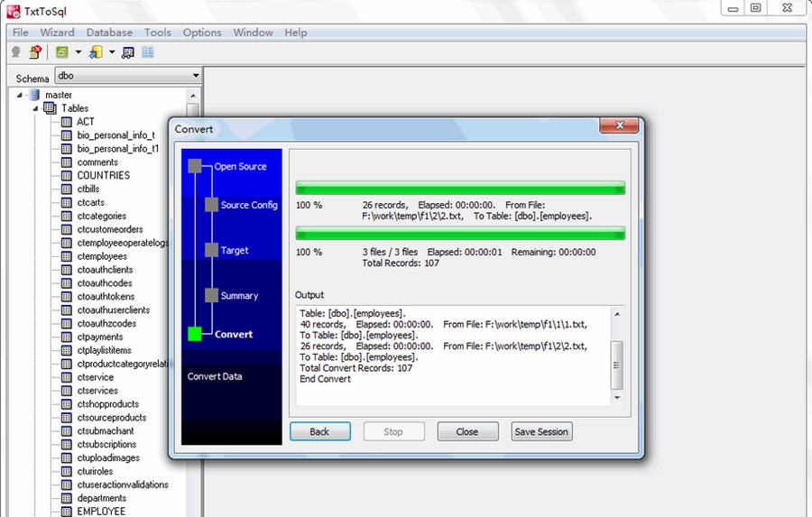Click the table icon beside ctbills
Image resolution: width=812 pixels, height=517 pixels.
(66, 189)
